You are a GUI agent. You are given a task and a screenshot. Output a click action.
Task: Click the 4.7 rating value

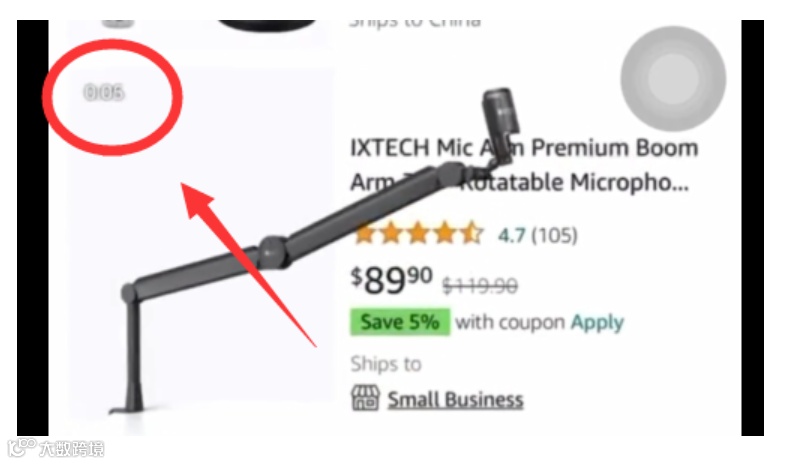tap(511, 235)
